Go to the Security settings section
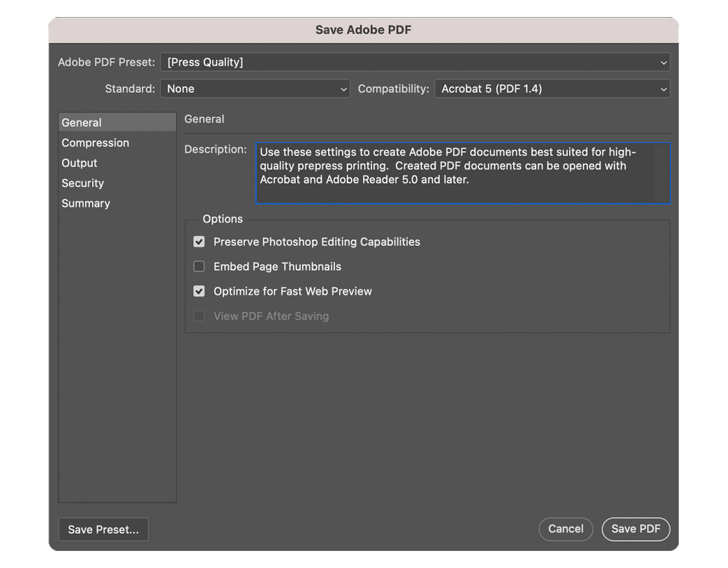The image size is (728, 568). [83, 183]
